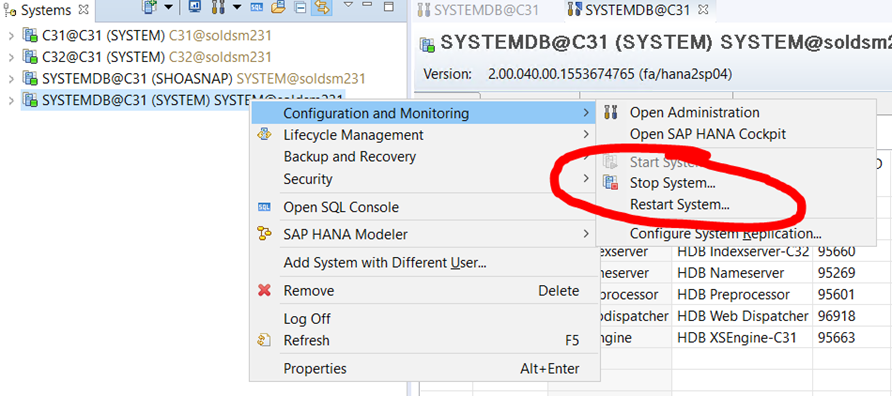Click the Collapse All toolbar icon
Viewport: 892px width, 396px height.
(300, 8)
